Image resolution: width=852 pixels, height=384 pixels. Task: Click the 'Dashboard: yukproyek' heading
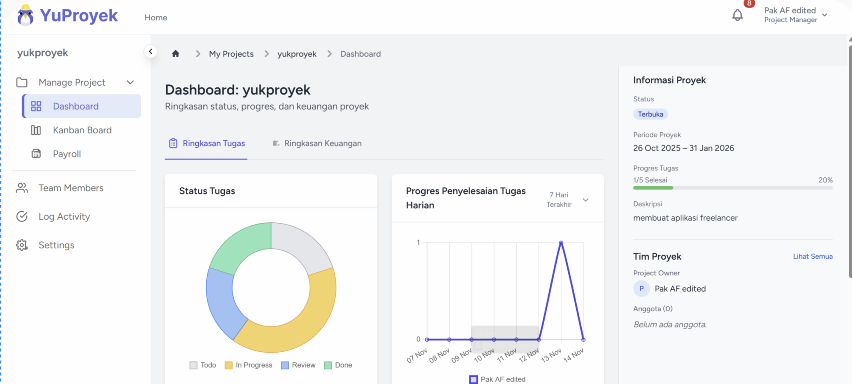click(x=238, y=90)
